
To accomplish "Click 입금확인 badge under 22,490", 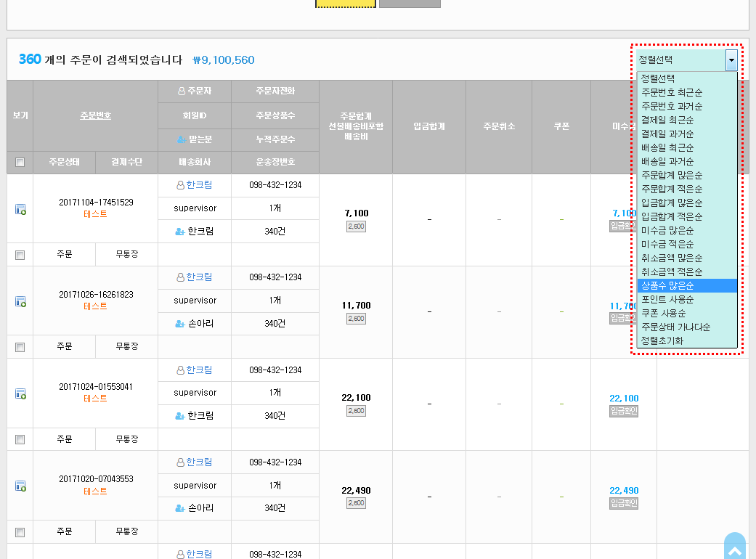I will click(x=624, y=503).
